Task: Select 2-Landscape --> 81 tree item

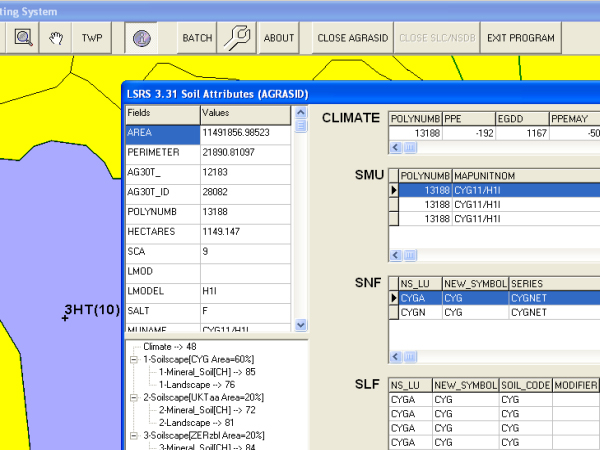Action: tap(196, 423)
